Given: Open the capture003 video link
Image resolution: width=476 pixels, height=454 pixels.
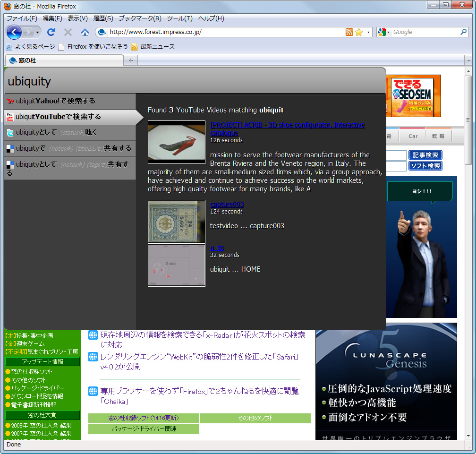Looking at the screenshot, I should [227, 204].
